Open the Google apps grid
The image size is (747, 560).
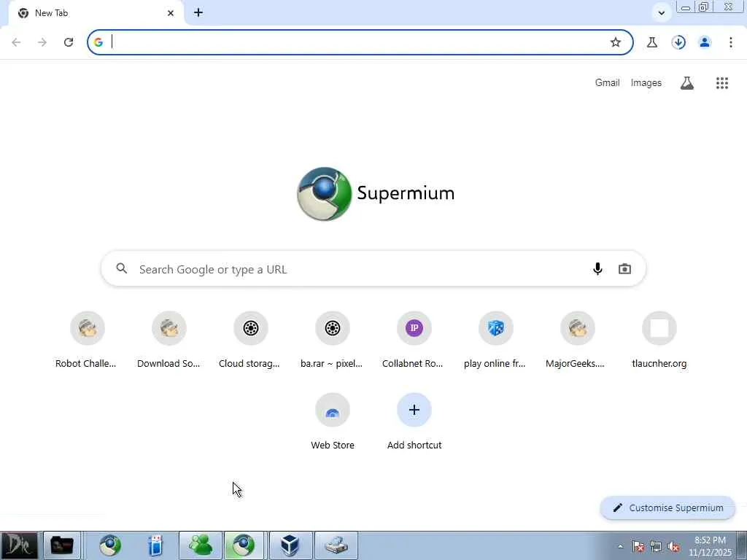pos(722,83)
